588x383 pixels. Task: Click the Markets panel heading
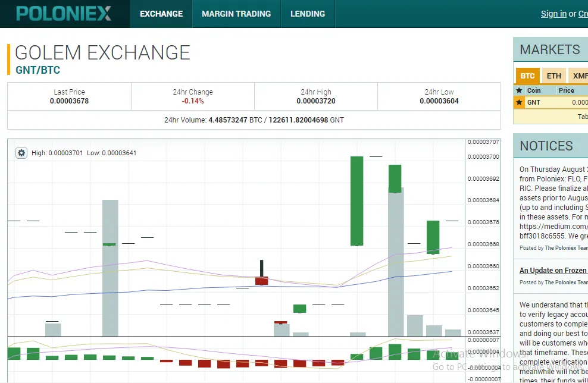(x=550, y=49)
